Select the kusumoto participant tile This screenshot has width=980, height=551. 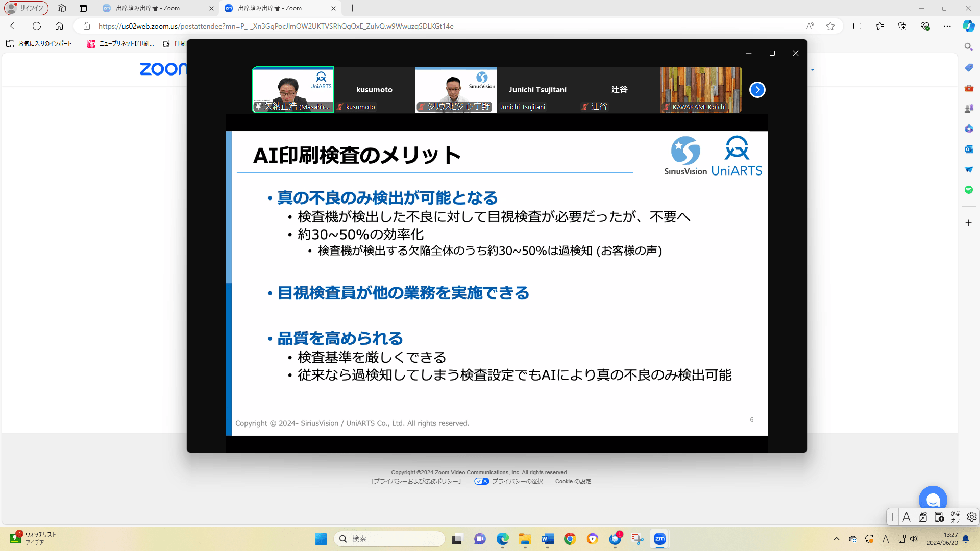click(375, 90)
